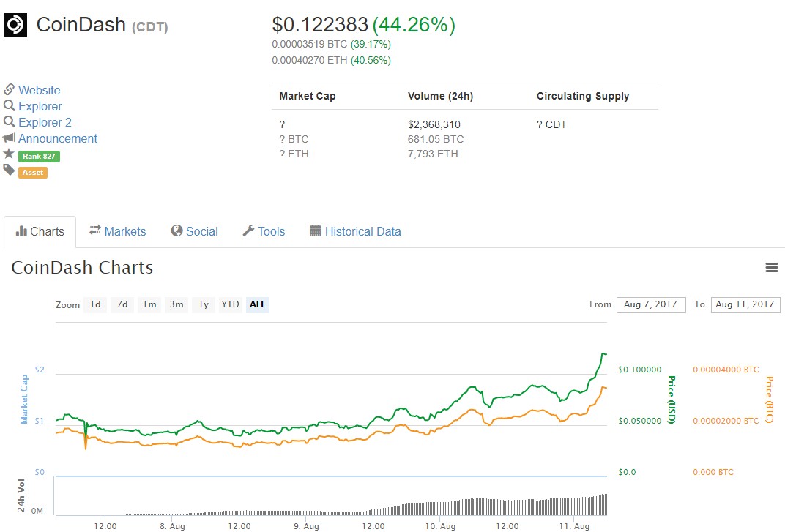Click the 9. Aug date label on chart axis
The width and height of the screenshot is (785, 532).
[x=306, y=526]
